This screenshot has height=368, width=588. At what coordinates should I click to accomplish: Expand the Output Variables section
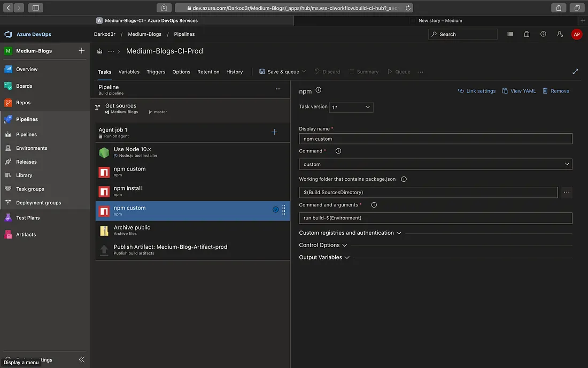tap(324, 257)
